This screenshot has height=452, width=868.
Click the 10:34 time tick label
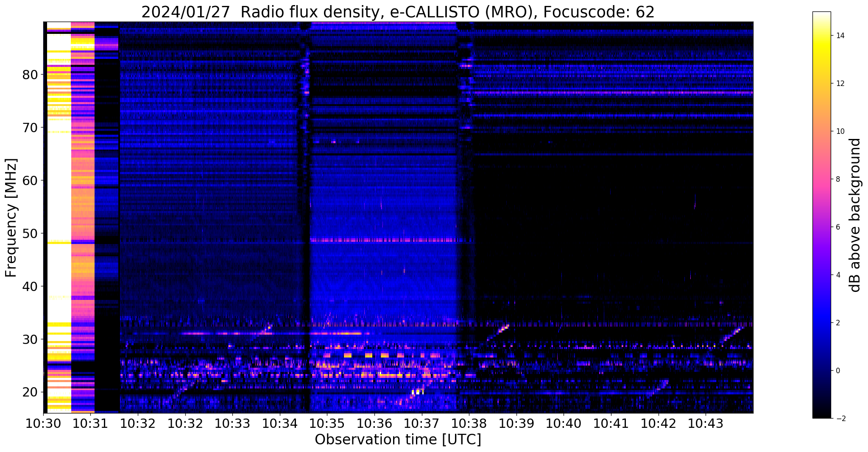(x=280, y=424)
